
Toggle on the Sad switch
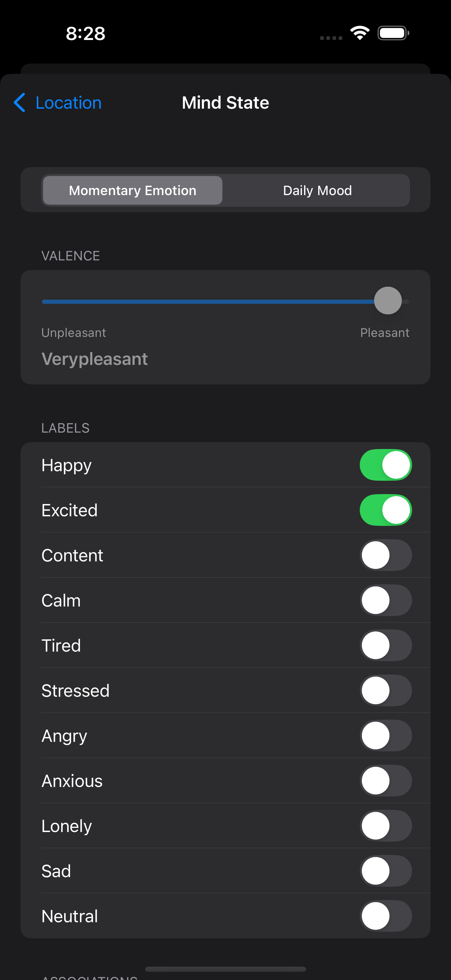[386, 871]
